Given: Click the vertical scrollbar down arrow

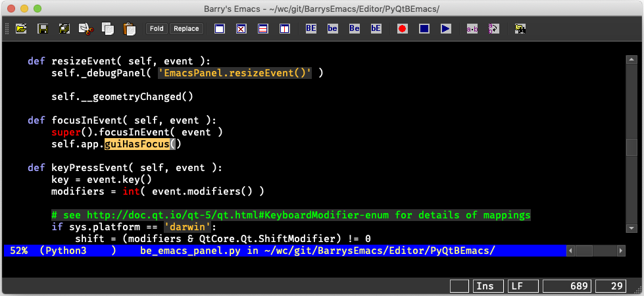Looking at the screenshot, I should tap(631, 228).
